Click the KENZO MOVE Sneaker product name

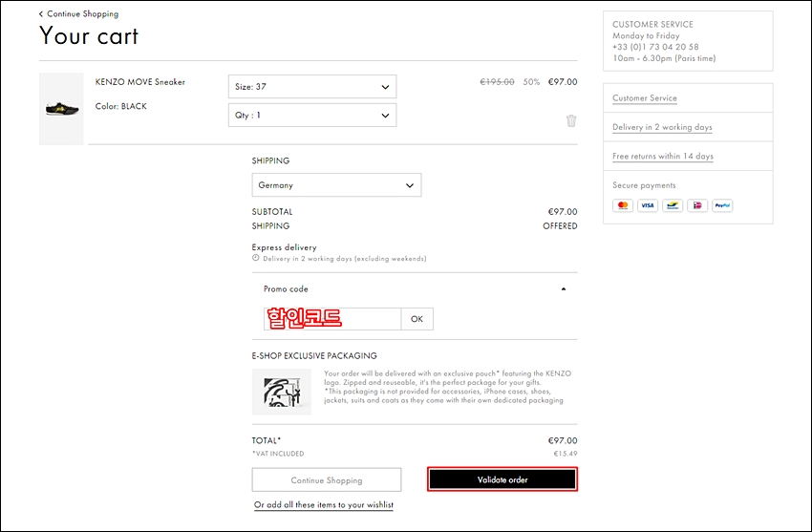click(x=139, y=82)
